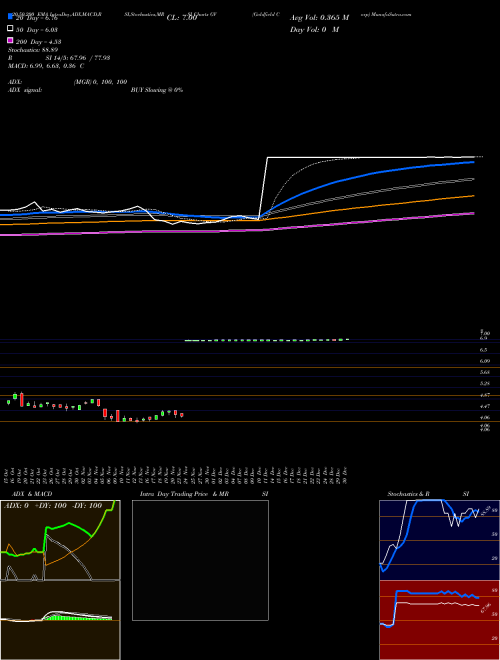The height and width of the screenshot is (660, 500).
Task: Select the '(MGR) 0, 100, 100' ADX values
Action: [x=100, y=82]
